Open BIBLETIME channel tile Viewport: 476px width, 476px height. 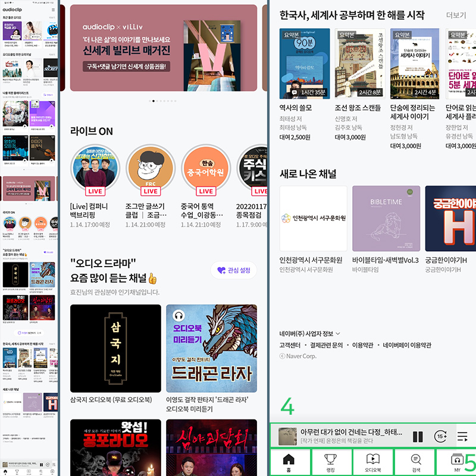386,218
